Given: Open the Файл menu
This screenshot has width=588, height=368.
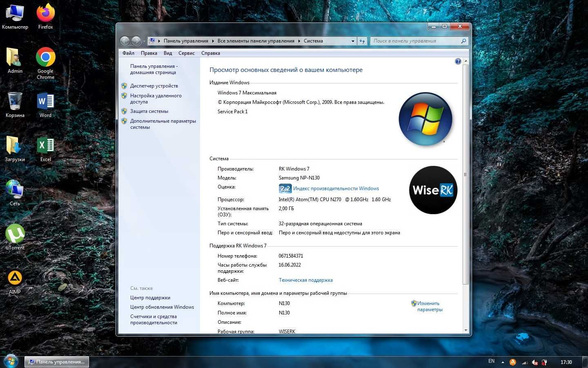Looking at the screenshot, I should coord(128,53).
